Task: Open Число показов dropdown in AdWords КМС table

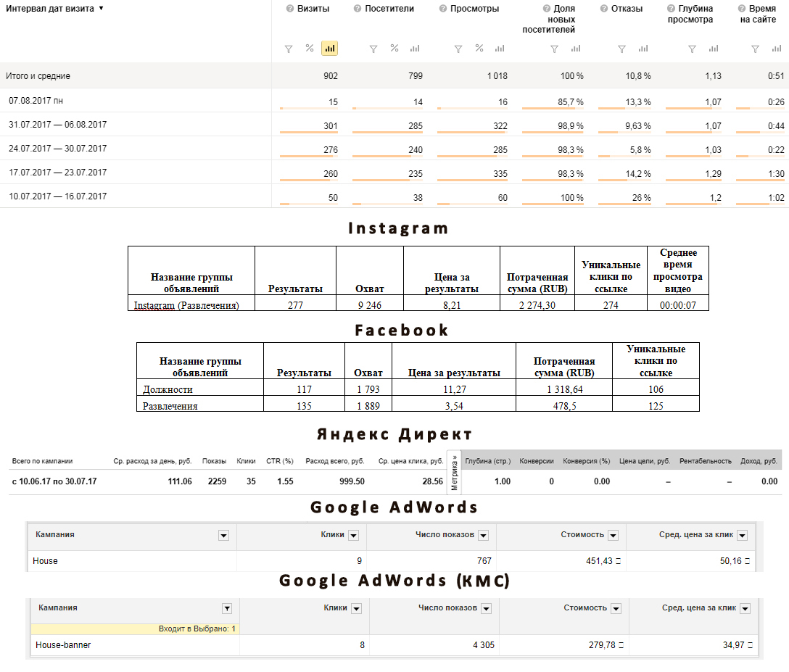Action: pyautogui.click(x=486, y=609)
